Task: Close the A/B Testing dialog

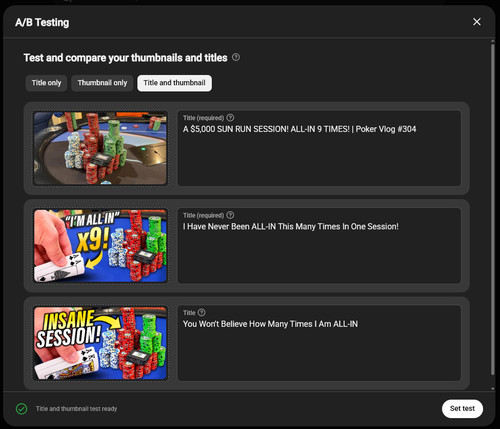Action: pos(477,22)
